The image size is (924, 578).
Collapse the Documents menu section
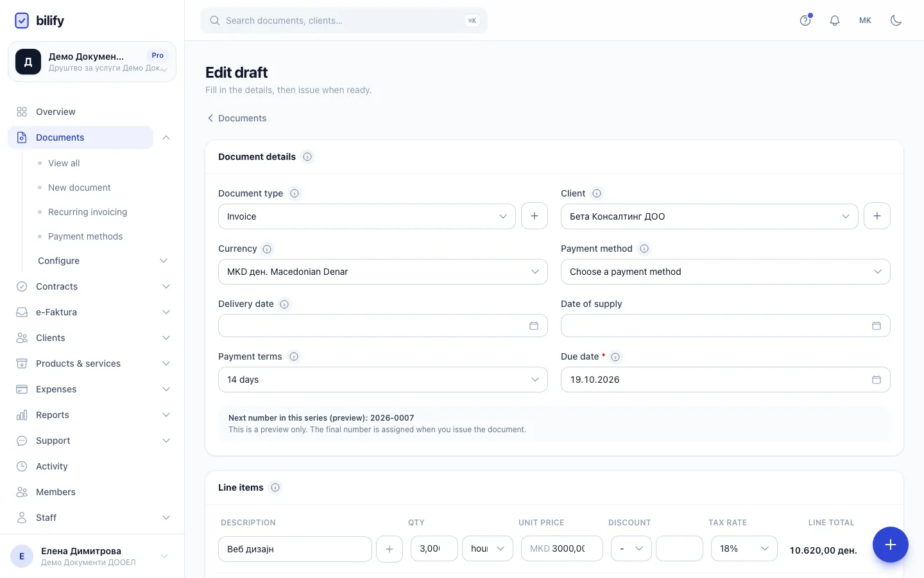point(166,137)
